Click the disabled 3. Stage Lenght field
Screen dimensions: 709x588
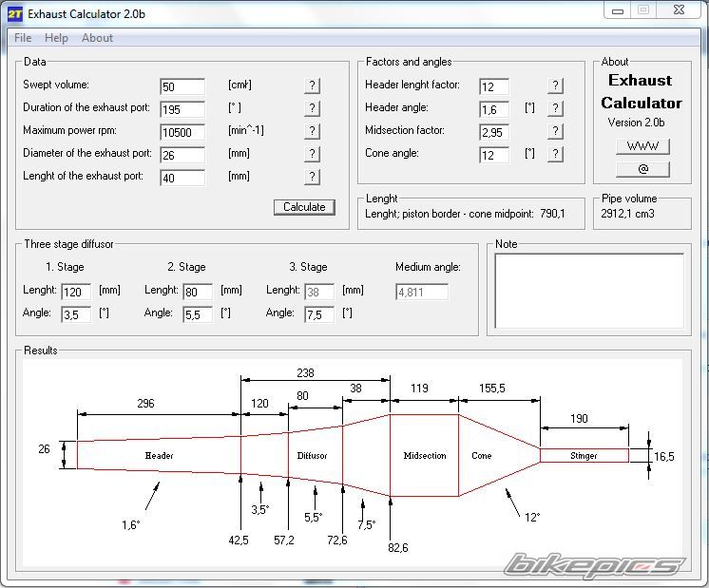point(319,292)
